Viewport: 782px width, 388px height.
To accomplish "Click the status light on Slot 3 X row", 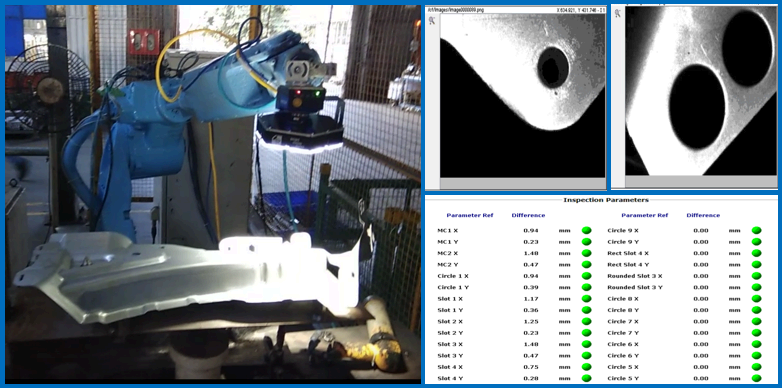I will point(586,344).
